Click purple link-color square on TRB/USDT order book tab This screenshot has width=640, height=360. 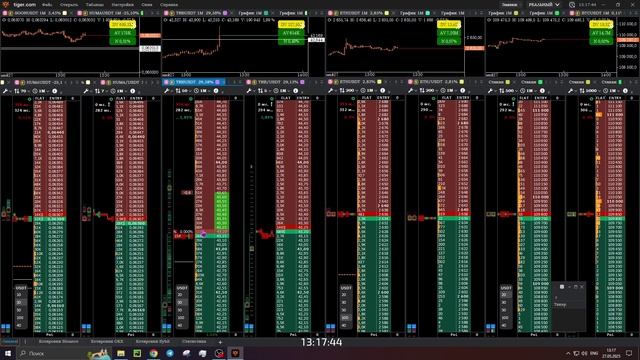[302, 82]
